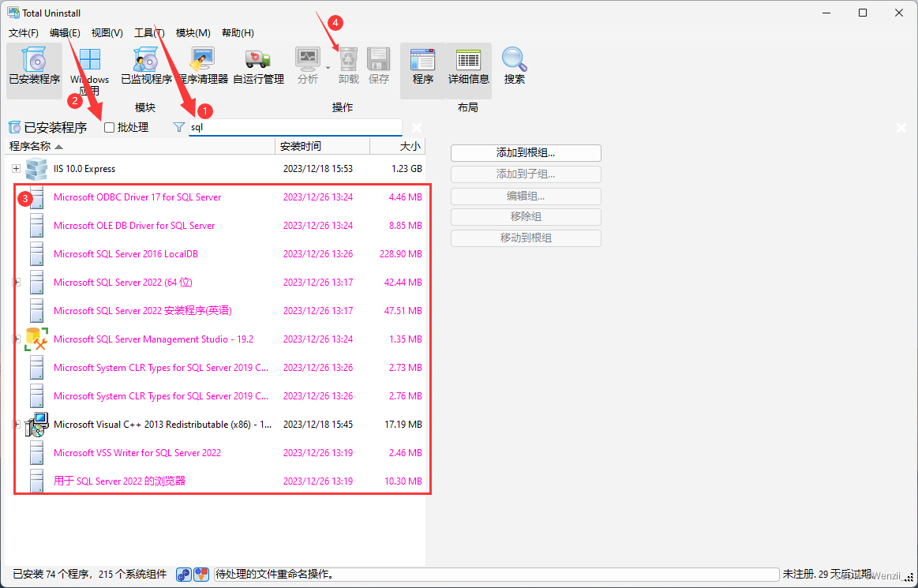The width and height of the screenshot is (918, 588).
Task: Open the 模块(M) menu
Action: pyautogui.click(x=193, y=33)
